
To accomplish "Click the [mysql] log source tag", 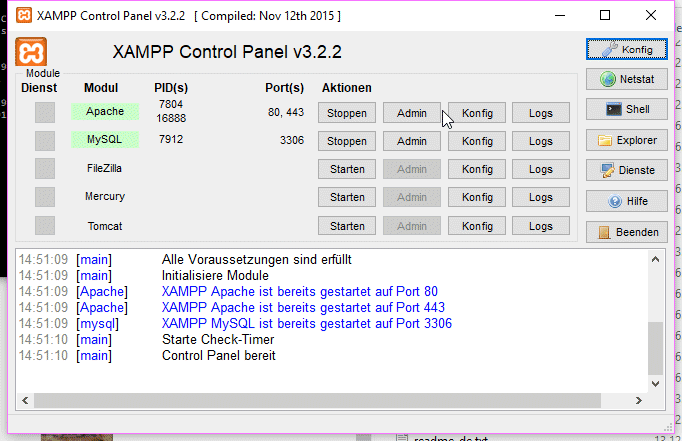I will click(x=97, y=324).
